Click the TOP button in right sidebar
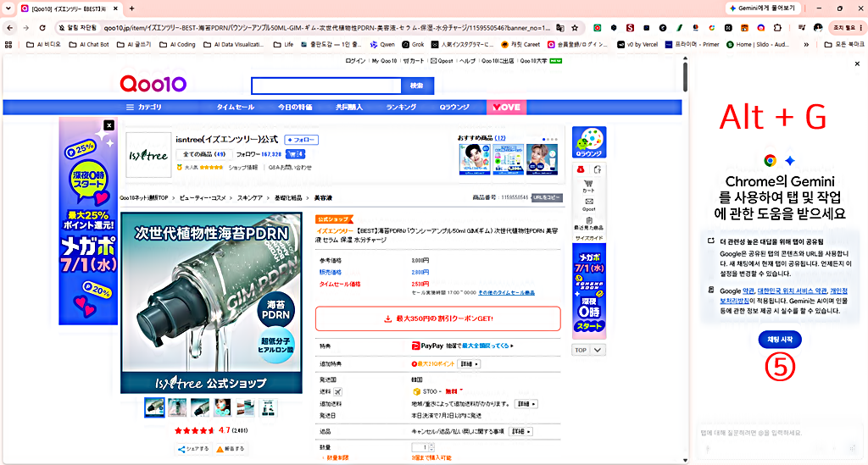 click(x=581, y=350)
